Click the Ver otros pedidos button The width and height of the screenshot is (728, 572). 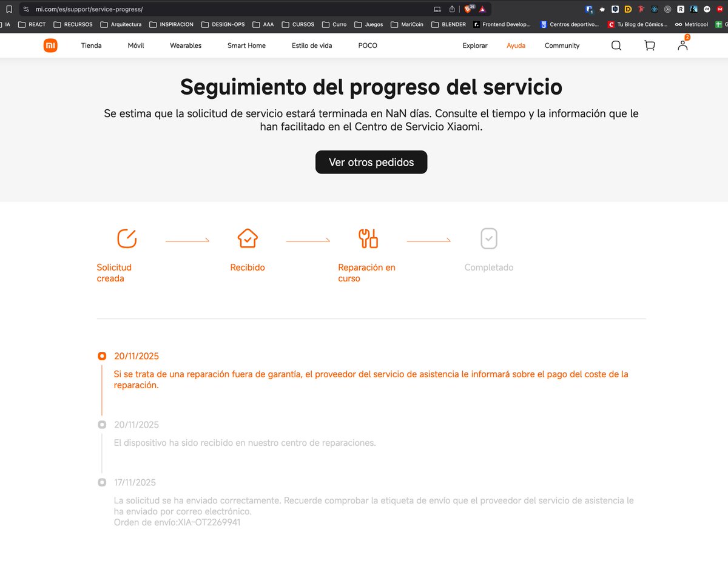click(371, 162)
